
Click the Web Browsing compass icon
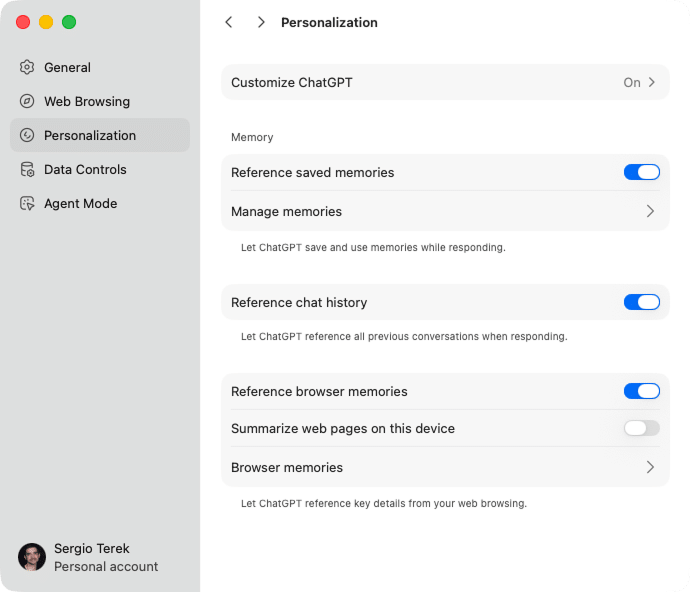click(27, 101)
